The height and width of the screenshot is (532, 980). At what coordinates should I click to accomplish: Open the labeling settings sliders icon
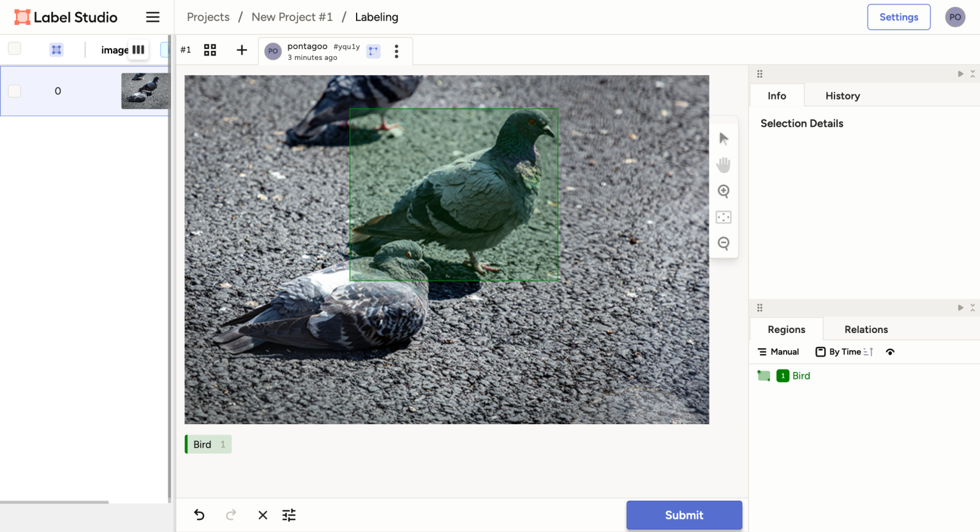(x=289, y=515)
